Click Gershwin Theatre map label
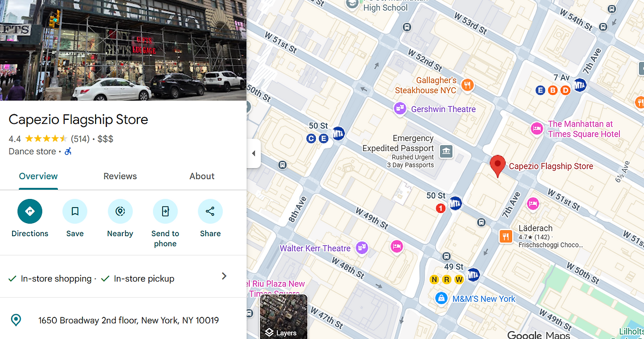Screen dimensions: 644x339 (x=443, y=109)
